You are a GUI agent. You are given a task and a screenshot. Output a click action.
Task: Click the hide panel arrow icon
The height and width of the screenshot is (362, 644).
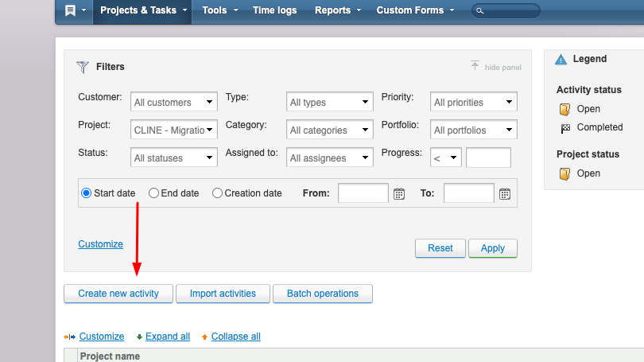475,65
